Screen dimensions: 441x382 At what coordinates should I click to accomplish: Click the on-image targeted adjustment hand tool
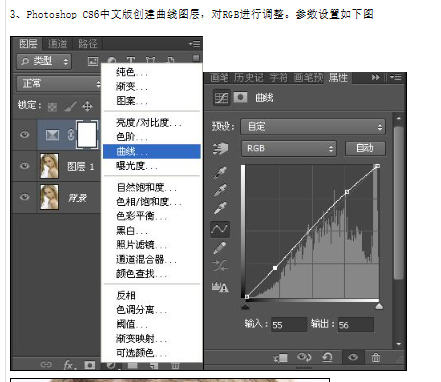click(x=221, y=148)
